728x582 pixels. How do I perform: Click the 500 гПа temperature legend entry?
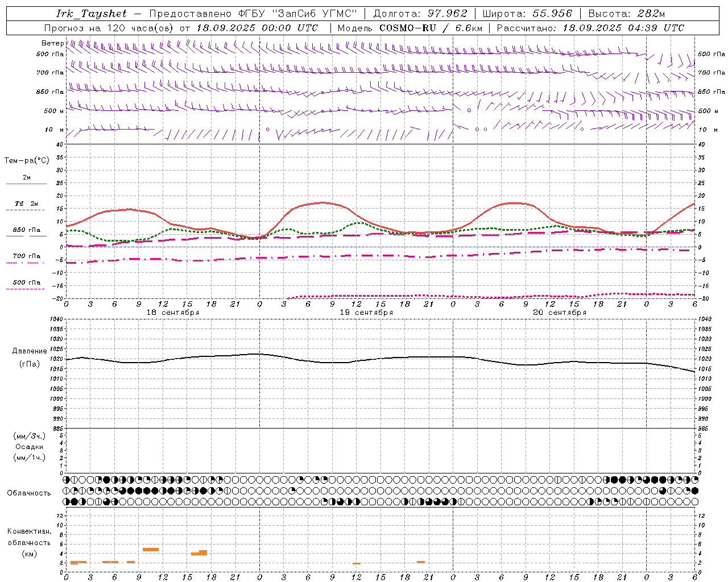point(27,282)
